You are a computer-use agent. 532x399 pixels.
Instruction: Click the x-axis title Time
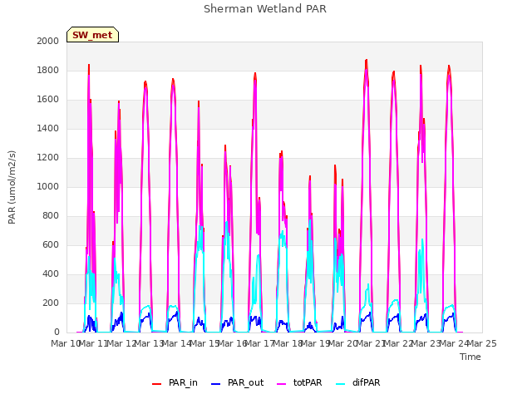[470, 357]
